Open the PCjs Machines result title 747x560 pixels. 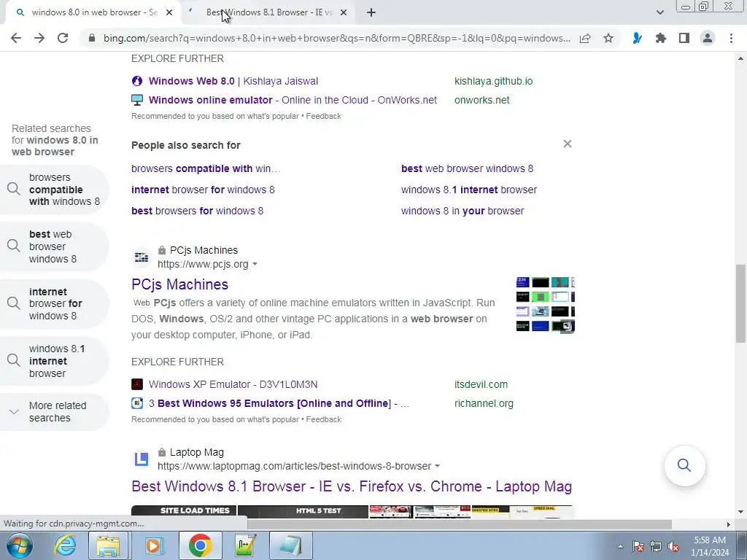tap(179, 284)
